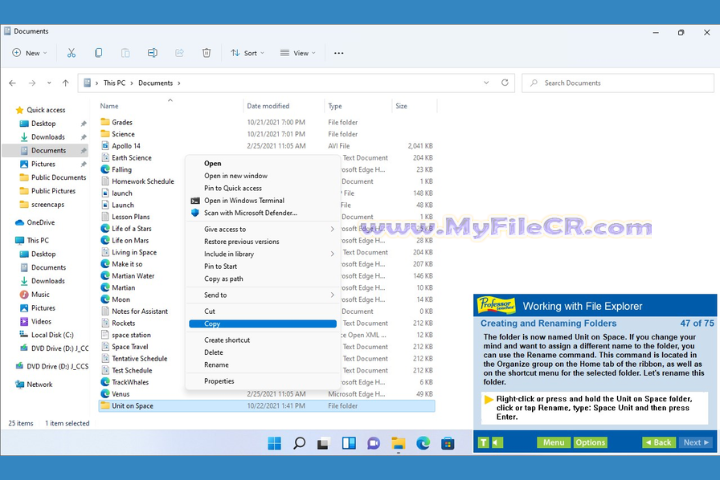Viewport: 720px width, 480px height.
Task: Open the Windows Start button
Action: coord(275,443)
